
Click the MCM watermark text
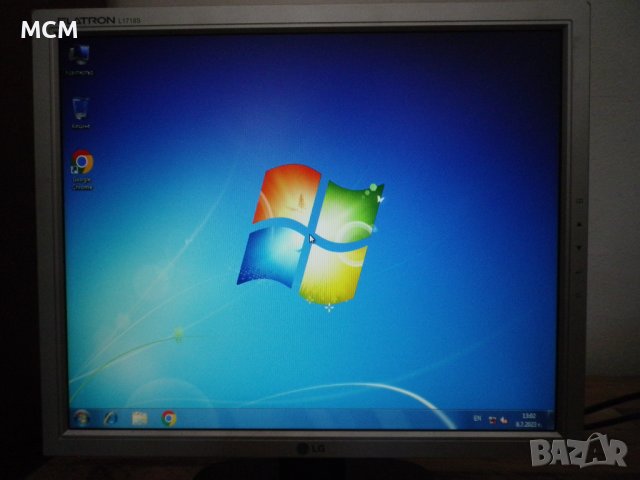tap(49, 30)
